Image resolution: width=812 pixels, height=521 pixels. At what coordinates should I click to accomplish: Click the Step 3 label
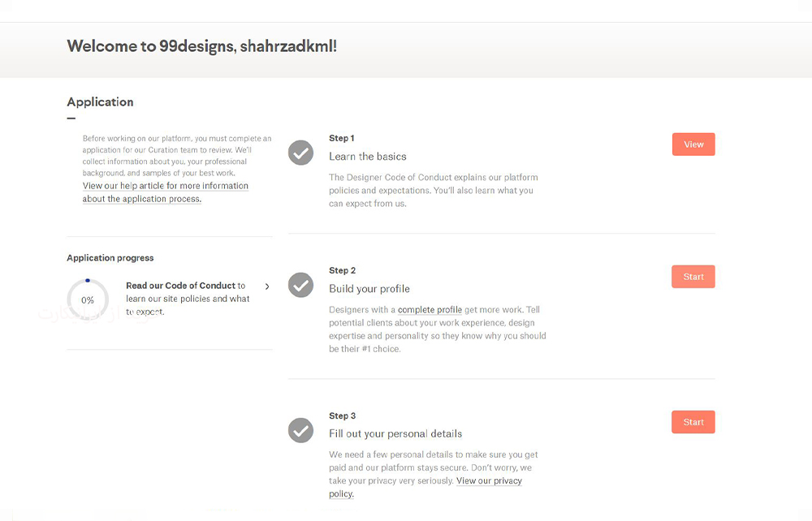pos(343,416)
